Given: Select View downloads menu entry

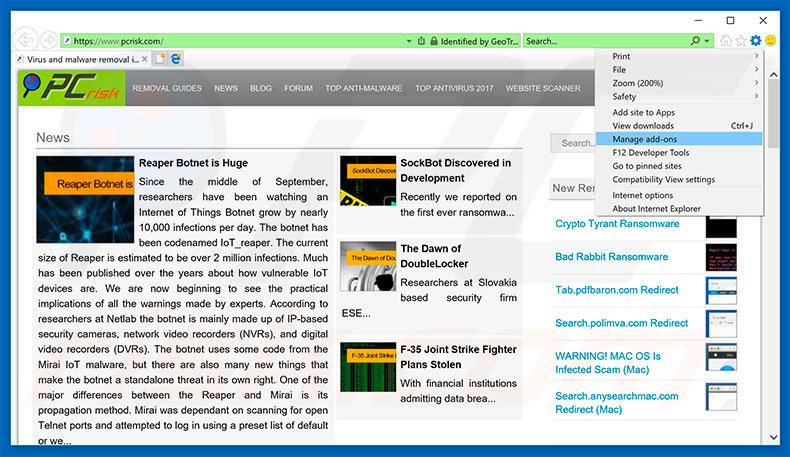Looking at the screenshot, I should [679, 125].
